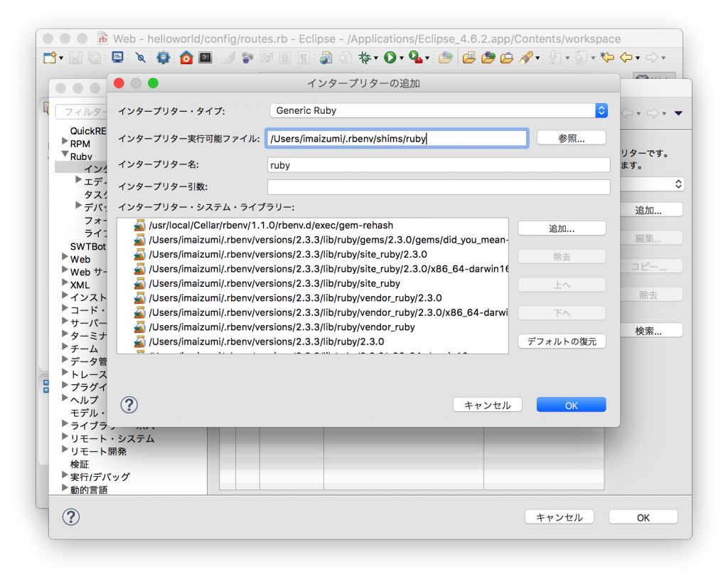Image resolution: width=728 pixels, height=582 pixels.
Task: Click the orange house icon in Eclipse toolbar
Action: click(186, 58)
